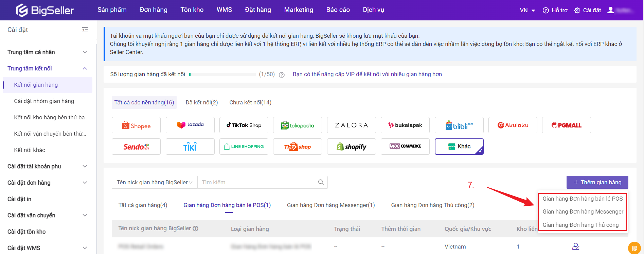Click Thêm gian hàng button

point(597,182)
